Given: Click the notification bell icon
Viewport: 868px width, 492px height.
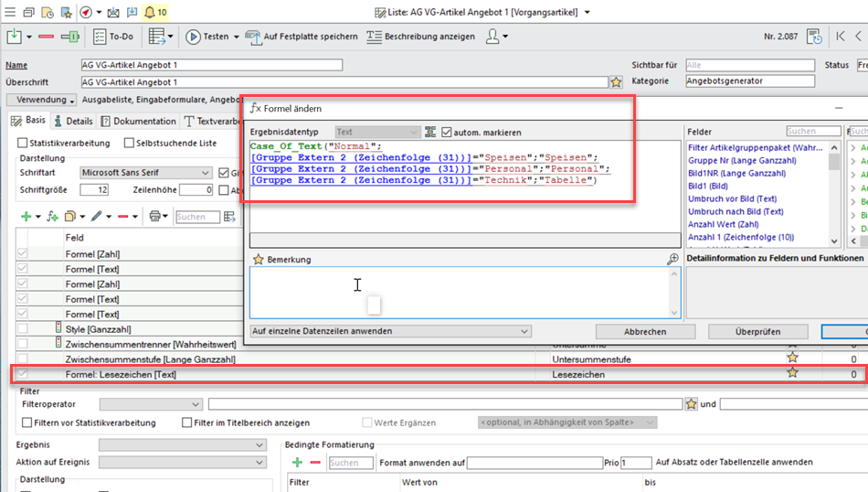Looking at the screenshot, I should click(148, 13).
